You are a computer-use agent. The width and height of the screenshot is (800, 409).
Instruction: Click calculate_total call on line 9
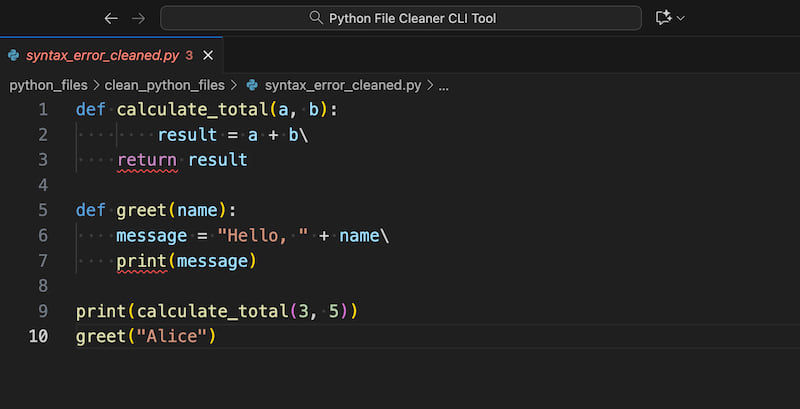tap(213, 312)
